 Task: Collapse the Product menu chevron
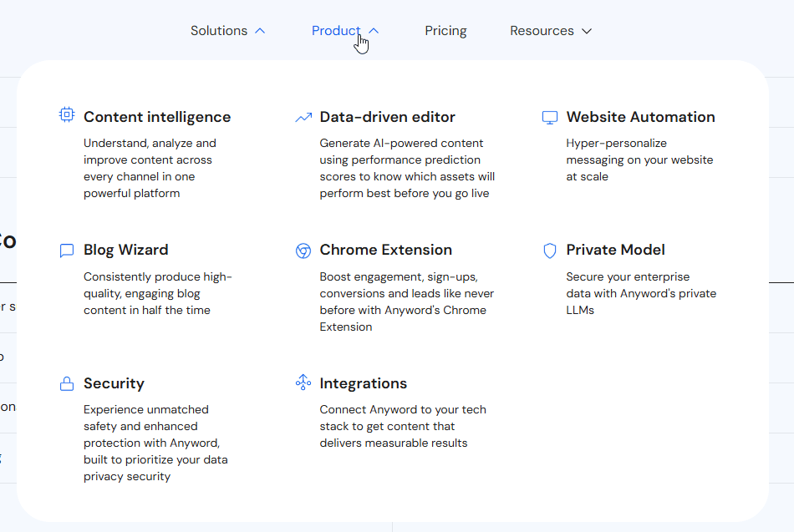(374, 31)
